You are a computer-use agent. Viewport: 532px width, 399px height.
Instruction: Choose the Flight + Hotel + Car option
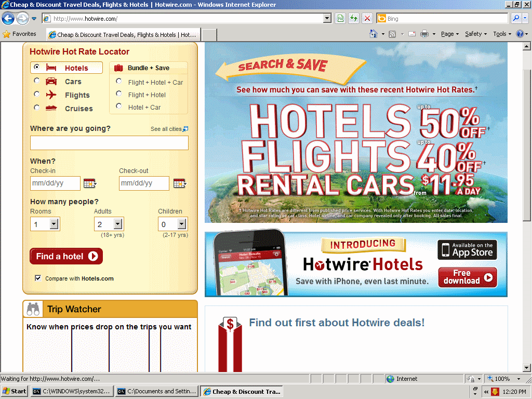click(119, 81)
